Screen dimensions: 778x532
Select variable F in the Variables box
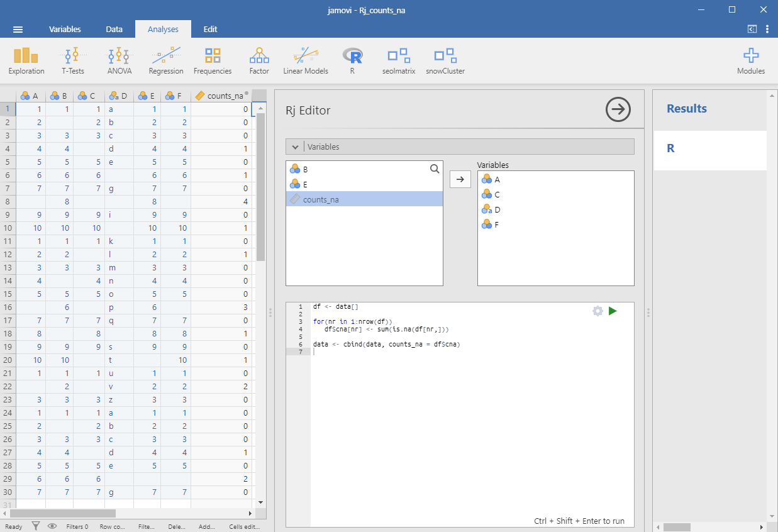pos(556,224)
